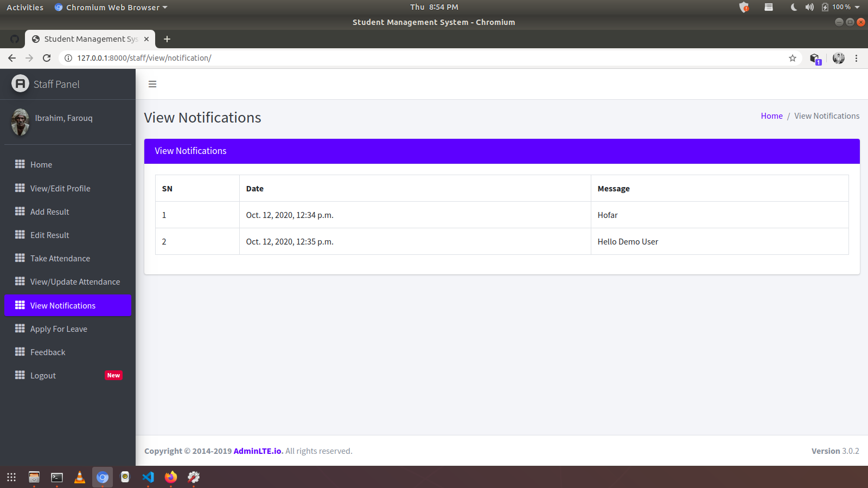Click the Home breadcrumb link
Viewport: 868px width, 488px height.
pyautogui.click(x=771, y=116)
